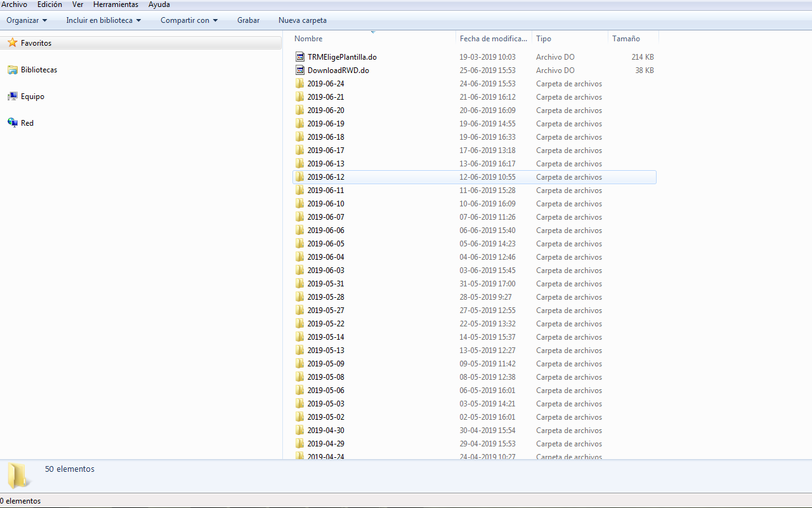Click the folder name 2019-05-14
This screenshot has width=812, height=508.
click(x=326, y=337)
